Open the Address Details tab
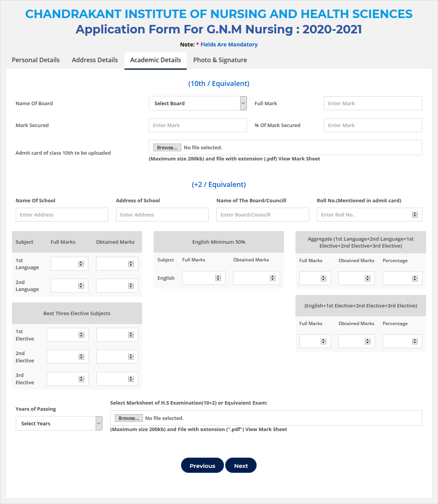Screen dimensions: 438x504 pos(95,60)
